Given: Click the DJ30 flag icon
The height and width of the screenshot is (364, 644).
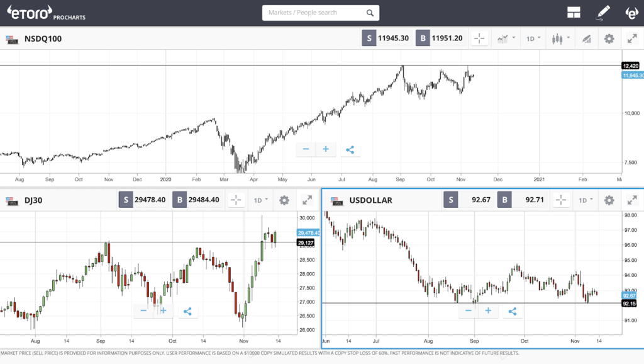Looking at the screenshot, I should coord(12,201).
